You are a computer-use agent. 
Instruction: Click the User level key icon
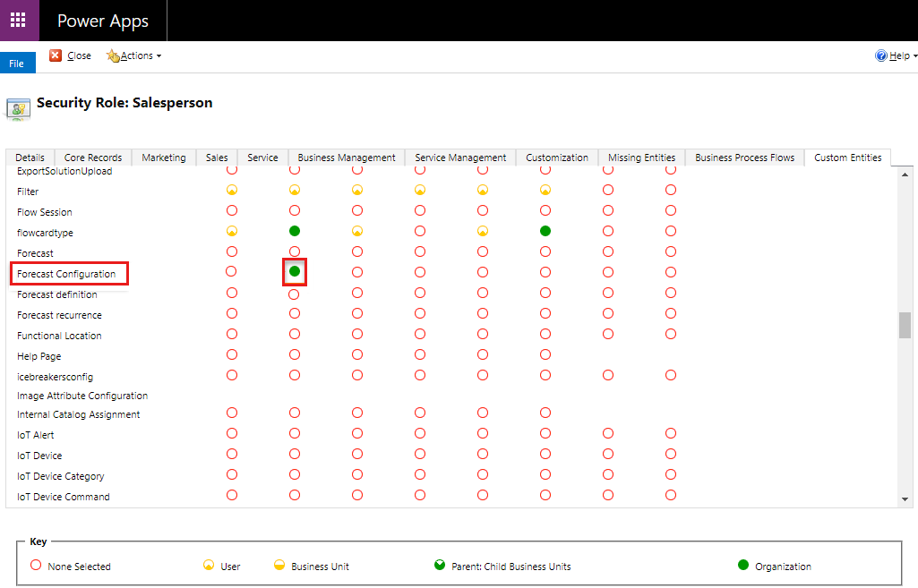[208, 566]
